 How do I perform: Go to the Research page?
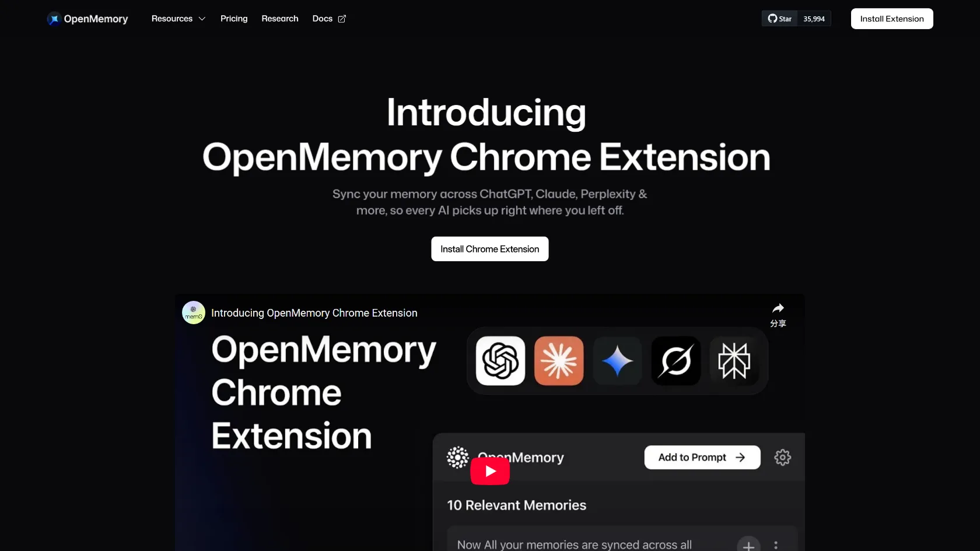point(280,19)
